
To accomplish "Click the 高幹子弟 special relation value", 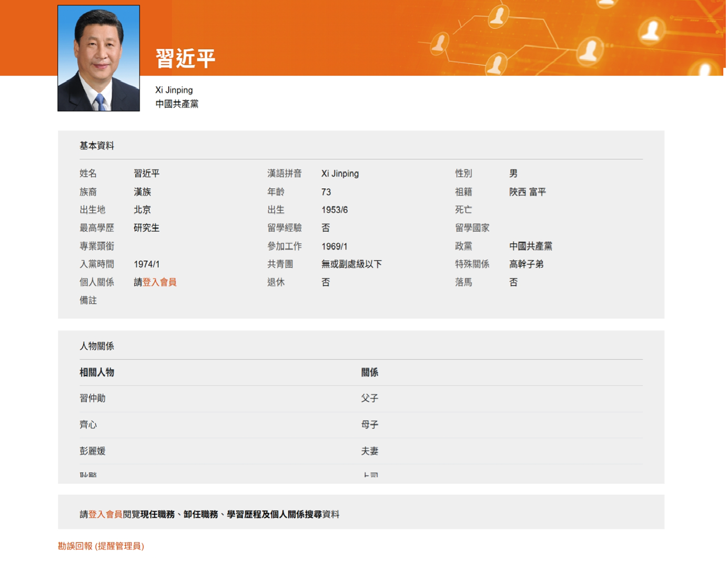I will (526, 264).
